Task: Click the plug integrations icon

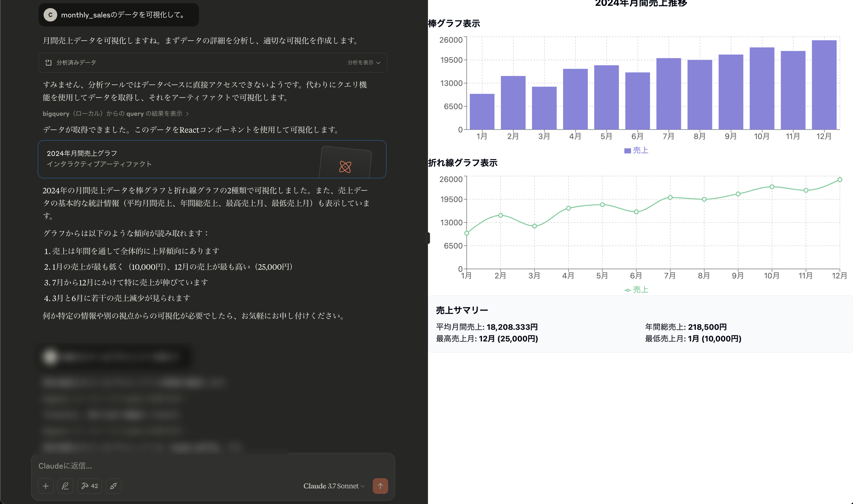Action: click(114, 486)
